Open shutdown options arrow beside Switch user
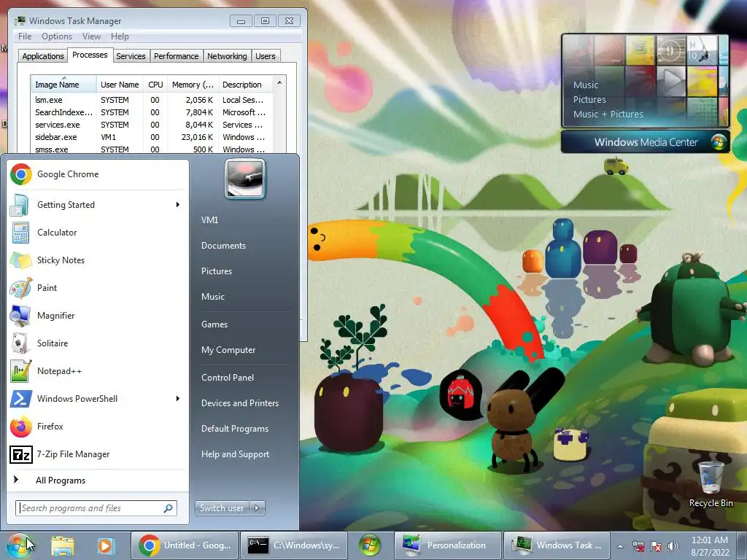The height and width of the screenshot is (560, 747). 258,508
